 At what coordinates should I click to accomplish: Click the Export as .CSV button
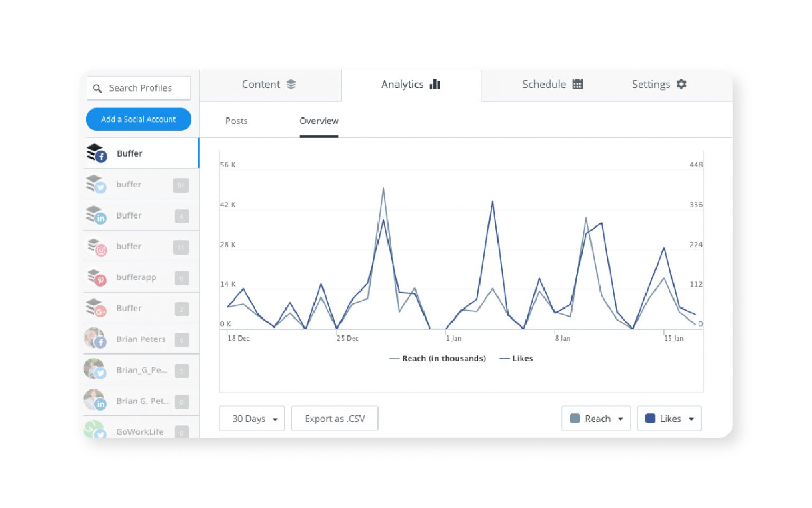335,419
